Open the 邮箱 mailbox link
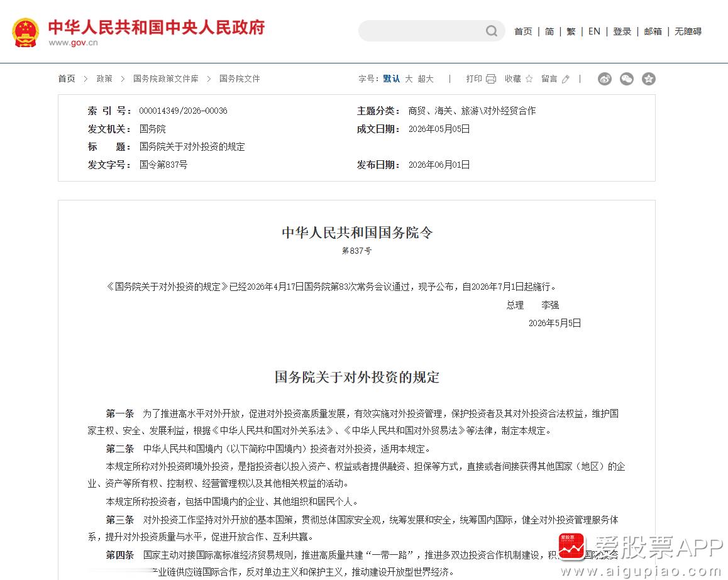Viewport: 728px width, 580px height. [x=653, y=31]
